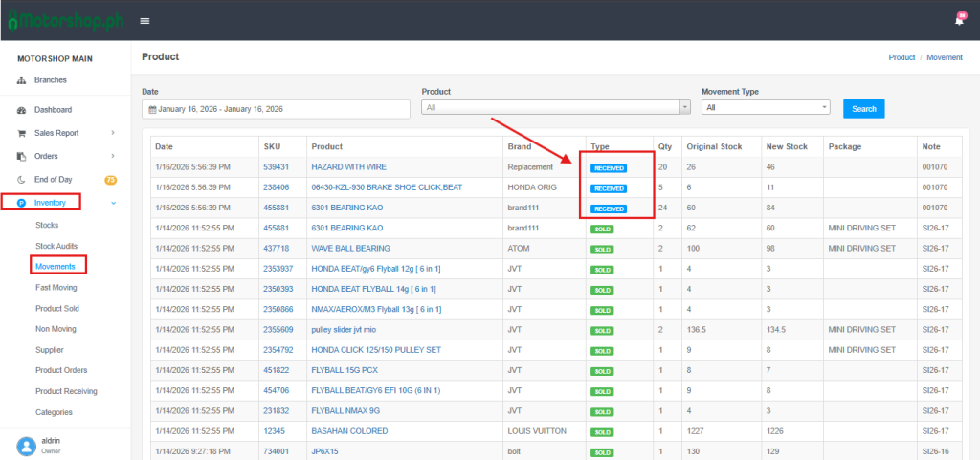The image size is (980, 460).
Task: Open the Movement Type dropdown
Action: point(765,108)
